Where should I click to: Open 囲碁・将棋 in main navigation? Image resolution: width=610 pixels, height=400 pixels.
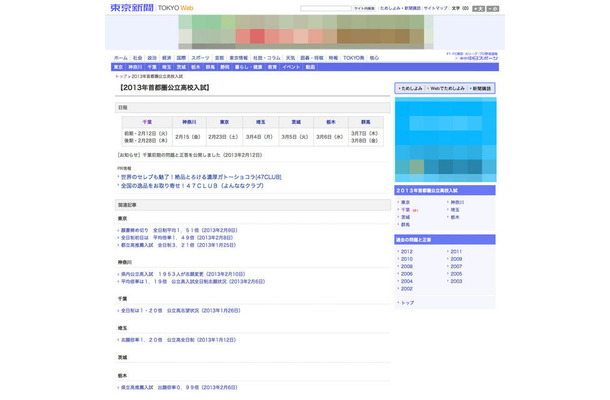pyautogui.click(x=312, y=58)
